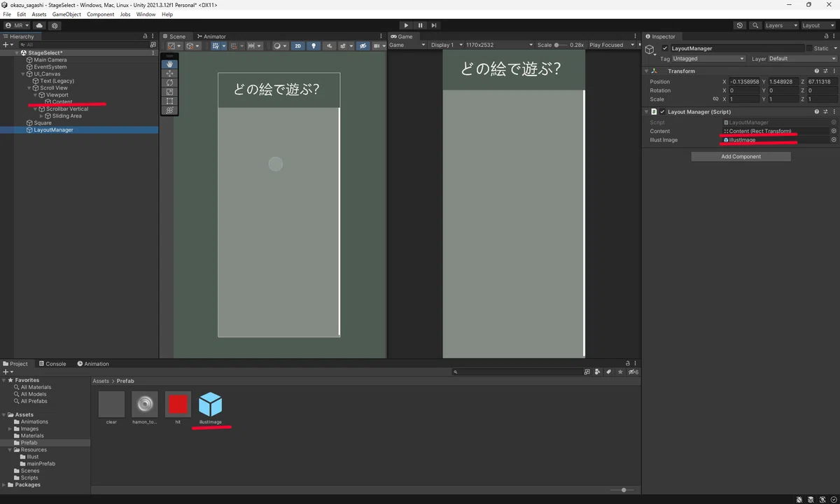Toggle scale constrain proportions link icon

click(715, 99)
